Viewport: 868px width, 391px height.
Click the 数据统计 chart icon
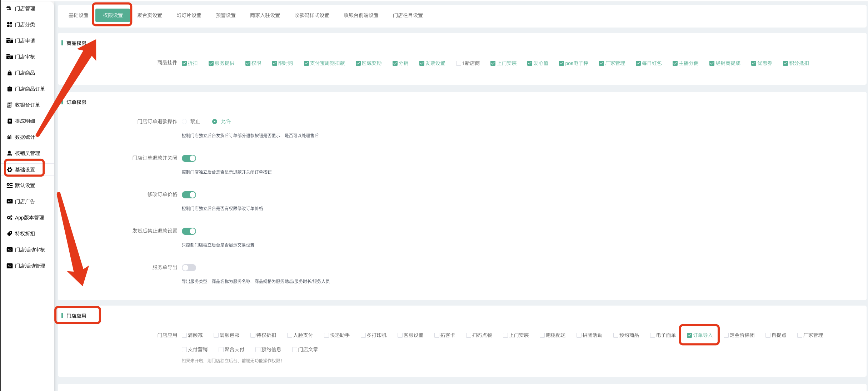click(x=10, y=137)
